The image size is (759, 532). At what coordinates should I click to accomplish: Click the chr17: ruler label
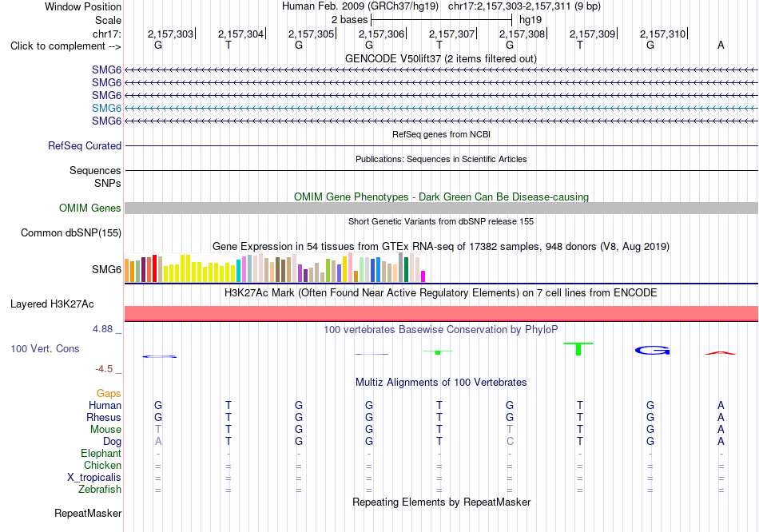point(106,34)
